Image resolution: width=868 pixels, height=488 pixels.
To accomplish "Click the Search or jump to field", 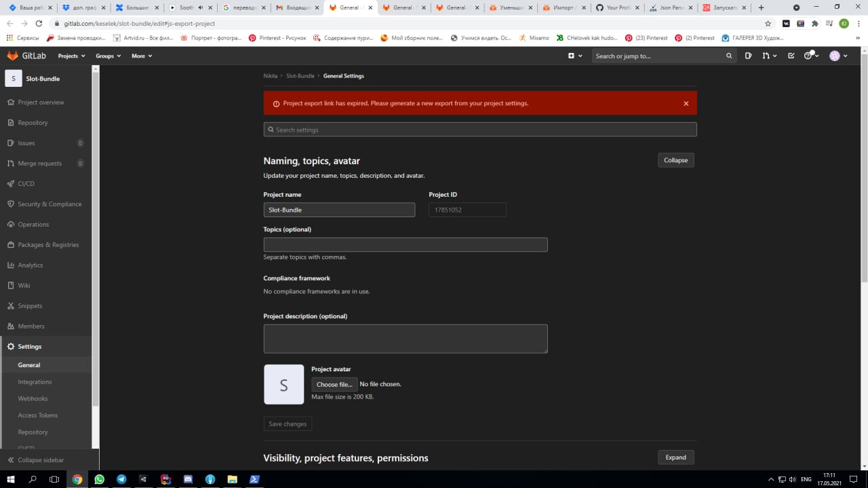I will (664, 56).
